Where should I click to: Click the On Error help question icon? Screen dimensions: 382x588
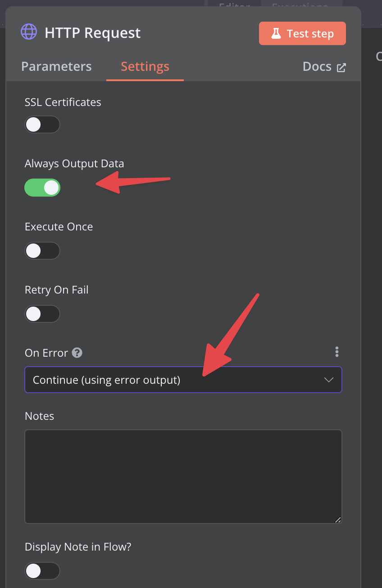pos(77,353)
